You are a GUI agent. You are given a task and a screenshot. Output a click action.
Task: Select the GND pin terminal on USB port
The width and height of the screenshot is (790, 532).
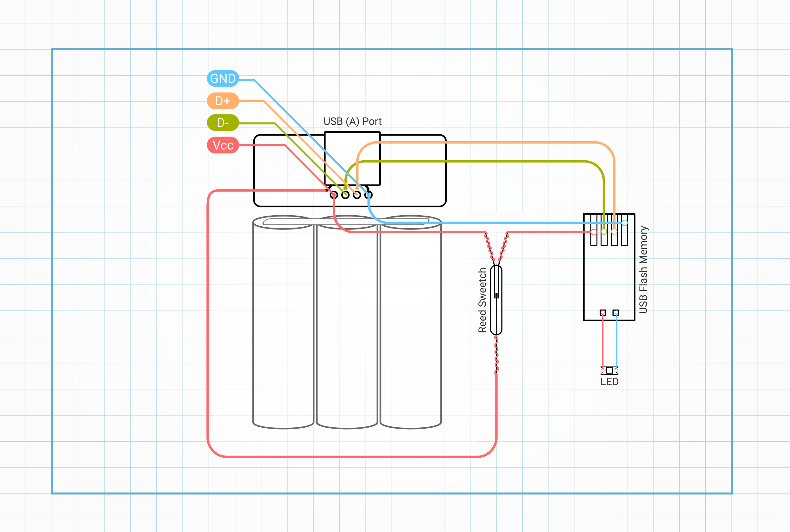pos(368,196)
